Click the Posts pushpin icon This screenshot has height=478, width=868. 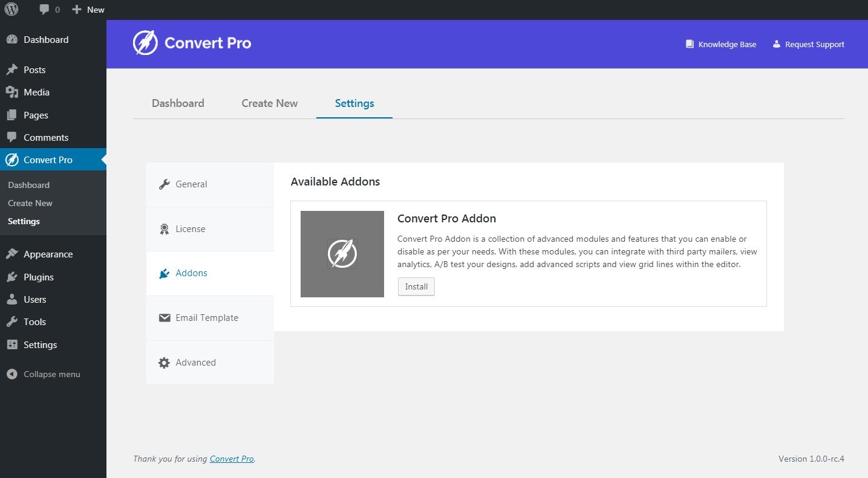[11, 70]
